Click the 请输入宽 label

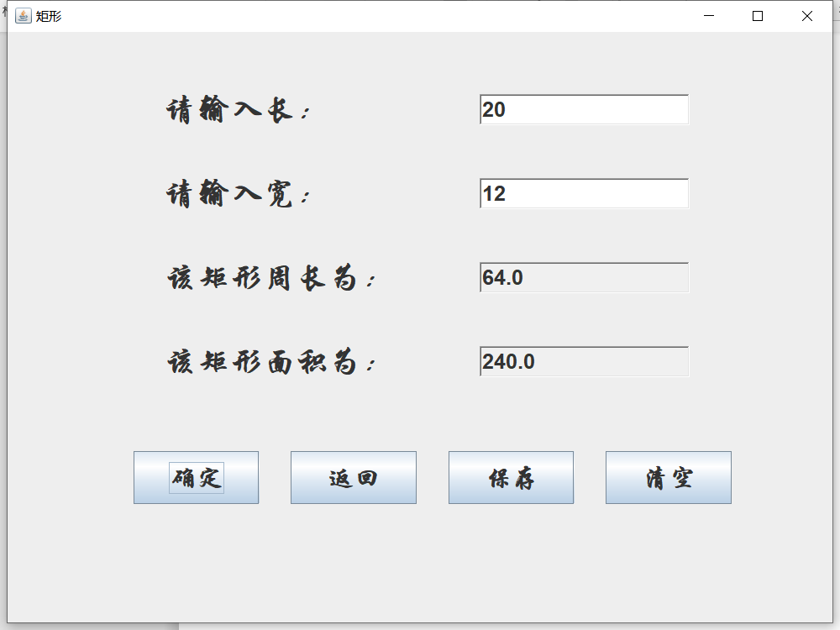pyautogui.click(x=239, y=194)
